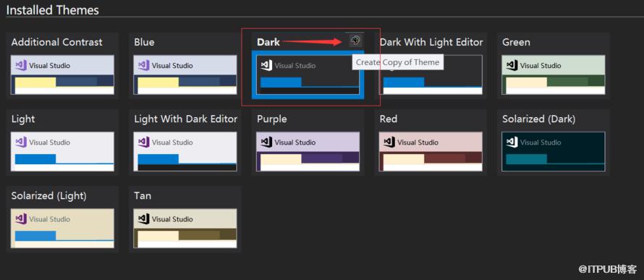This screenshot has height=280, width=644.
Task: Click the Visual Studio logo in Solarized (Dark) preview
Action: click(x=512, y=142)
